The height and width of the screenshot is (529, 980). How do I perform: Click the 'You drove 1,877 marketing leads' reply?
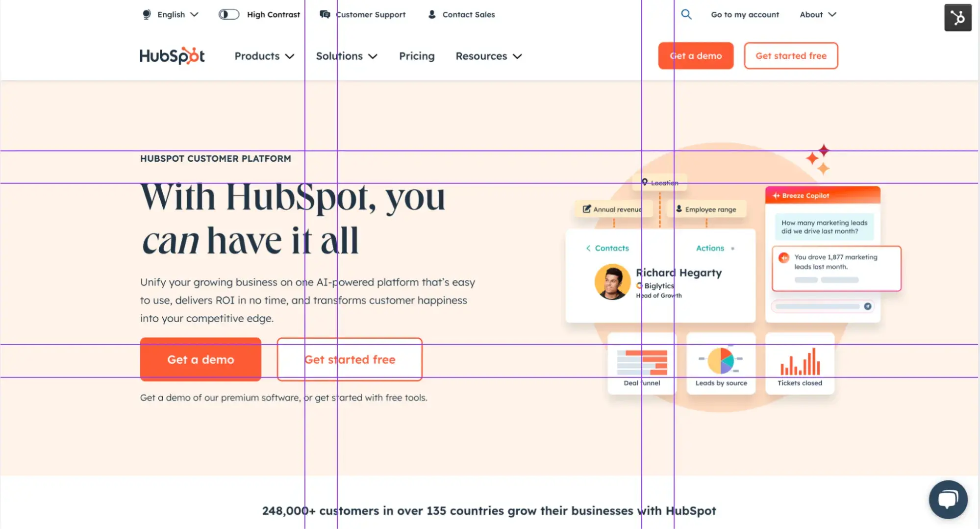tap(836, 268)
